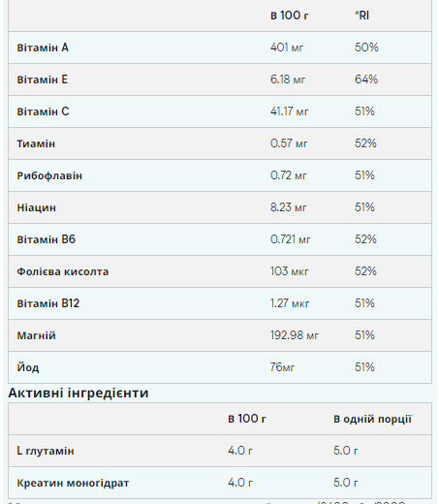
Task: Select the 401 мг value
Action: click(x=287, y=47)
